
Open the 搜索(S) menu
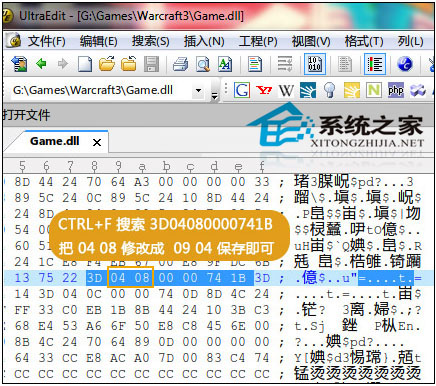[151, 41]
